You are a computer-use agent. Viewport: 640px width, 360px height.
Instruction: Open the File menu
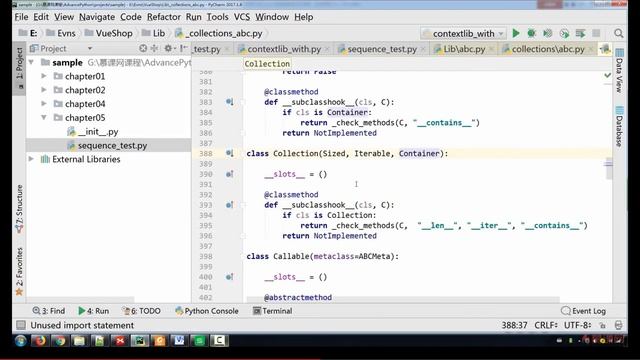pyautogui.click(x=21, y=17)
